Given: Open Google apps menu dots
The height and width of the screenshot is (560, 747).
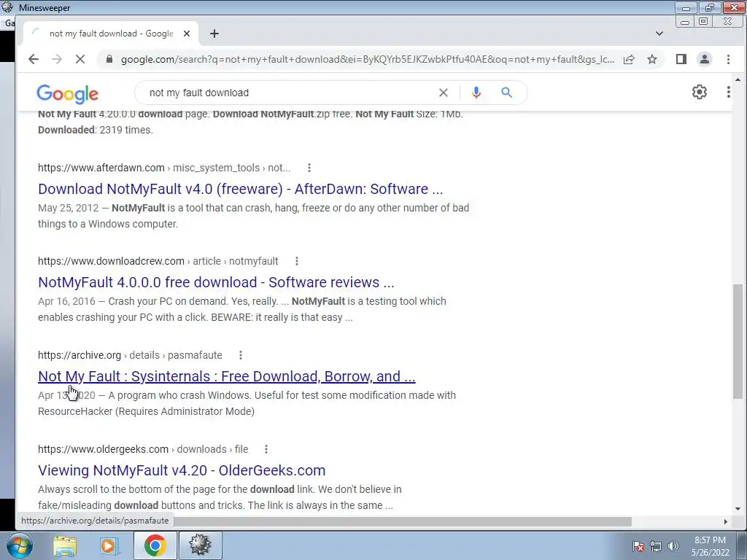Looking at the screenshot, I should tap(729, 92).
